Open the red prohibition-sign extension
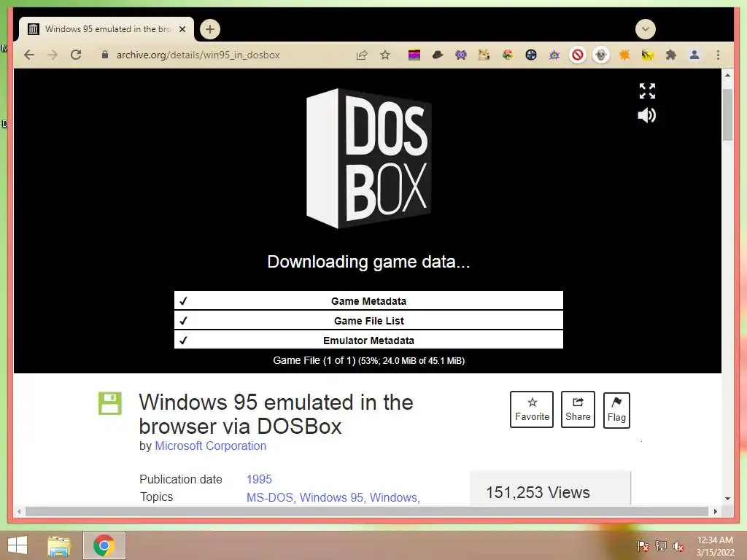Screen dimensions: 747x560 point(578,55)
